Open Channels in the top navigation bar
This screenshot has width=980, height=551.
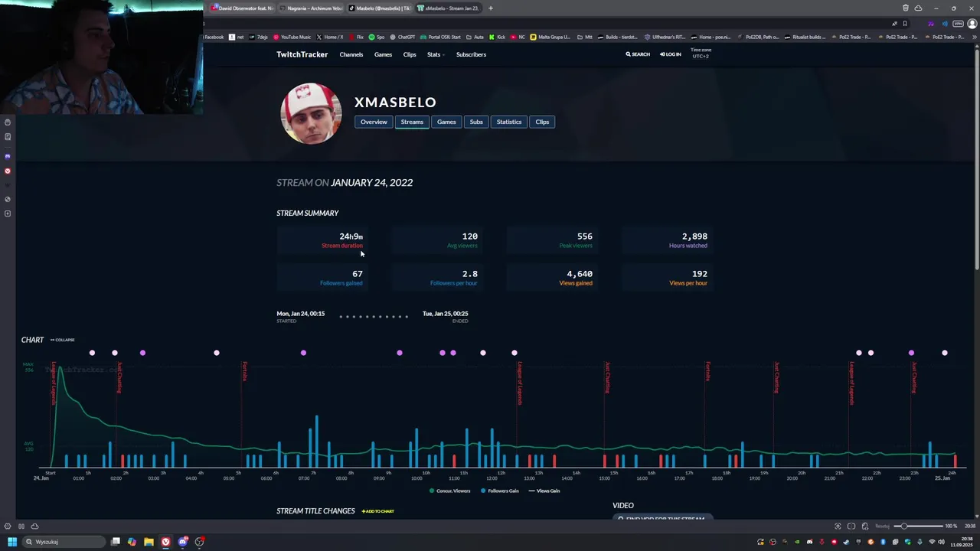tap(351, 54)
